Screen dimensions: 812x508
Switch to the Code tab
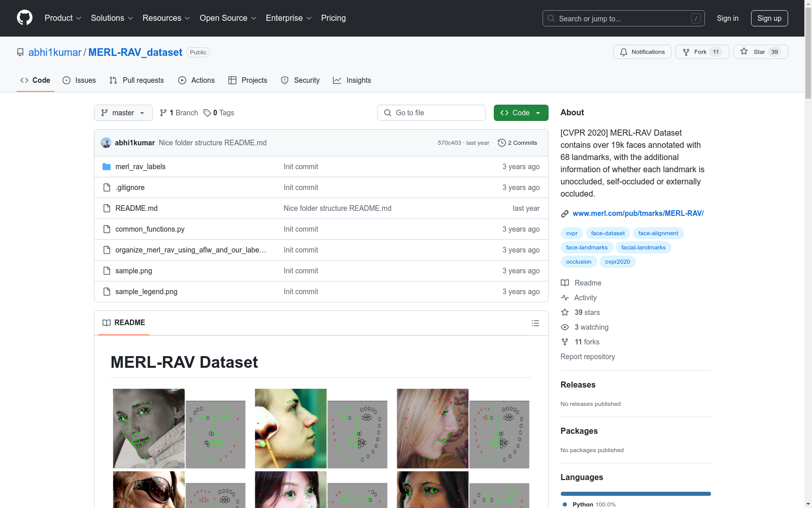tap(36, 80)
